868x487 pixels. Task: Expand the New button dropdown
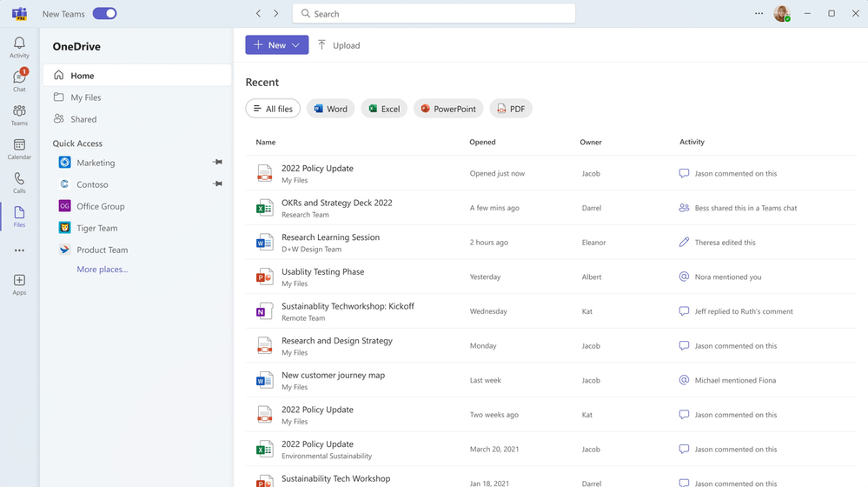[x=296, y=45]
